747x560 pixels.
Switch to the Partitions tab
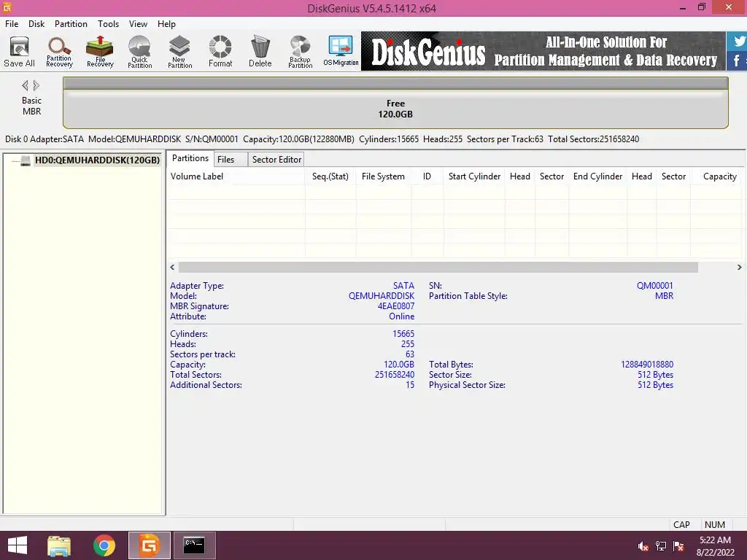(x=190, y=158)
